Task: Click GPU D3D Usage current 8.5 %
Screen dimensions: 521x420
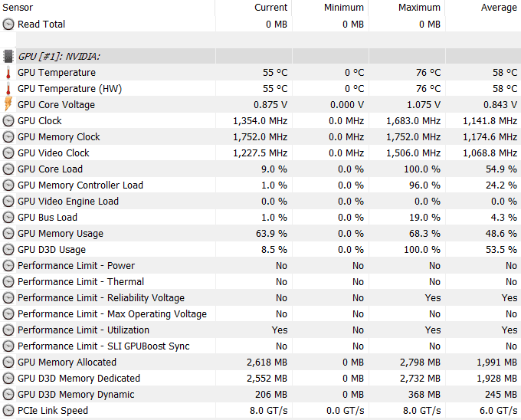Action: point(274,250)
